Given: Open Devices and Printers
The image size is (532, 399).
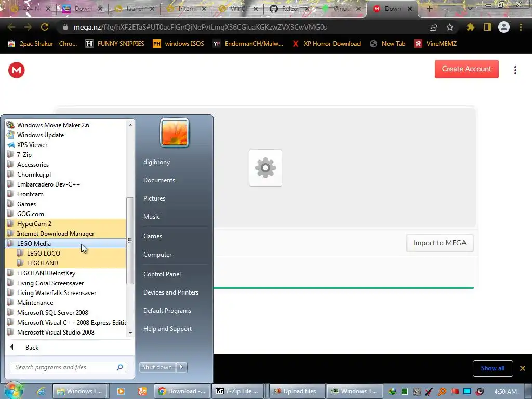Looking at the screenshot, I should (170, 292).
